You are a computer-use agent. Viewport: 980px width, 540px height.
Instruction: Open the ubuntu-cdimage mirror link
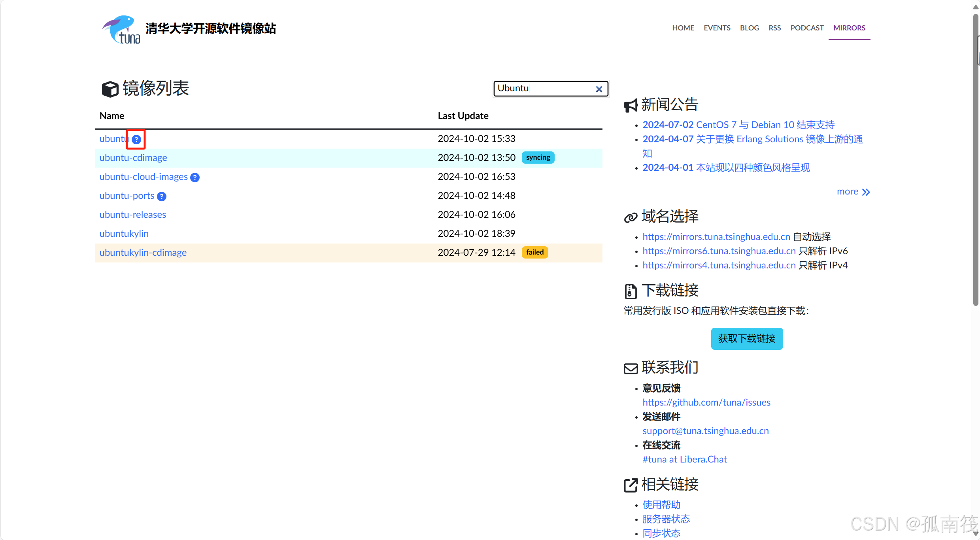point(133,158)
